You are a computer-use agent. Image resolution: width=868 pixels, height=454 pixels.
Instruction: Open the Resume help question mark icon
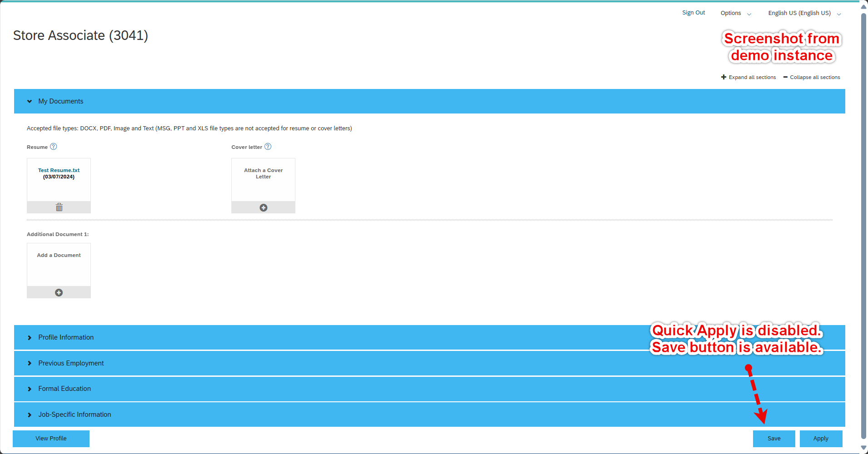[x=54, y=147]
